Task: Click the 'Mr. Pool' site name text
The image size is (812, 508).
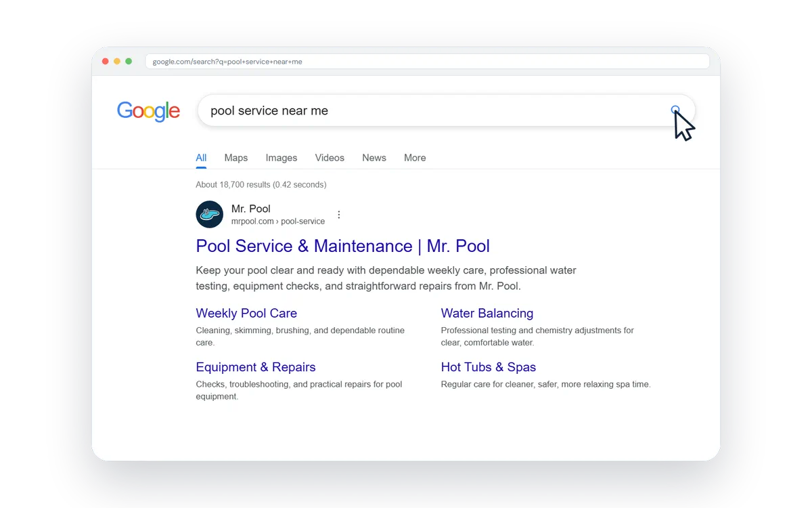Action: tap(251, 209)
